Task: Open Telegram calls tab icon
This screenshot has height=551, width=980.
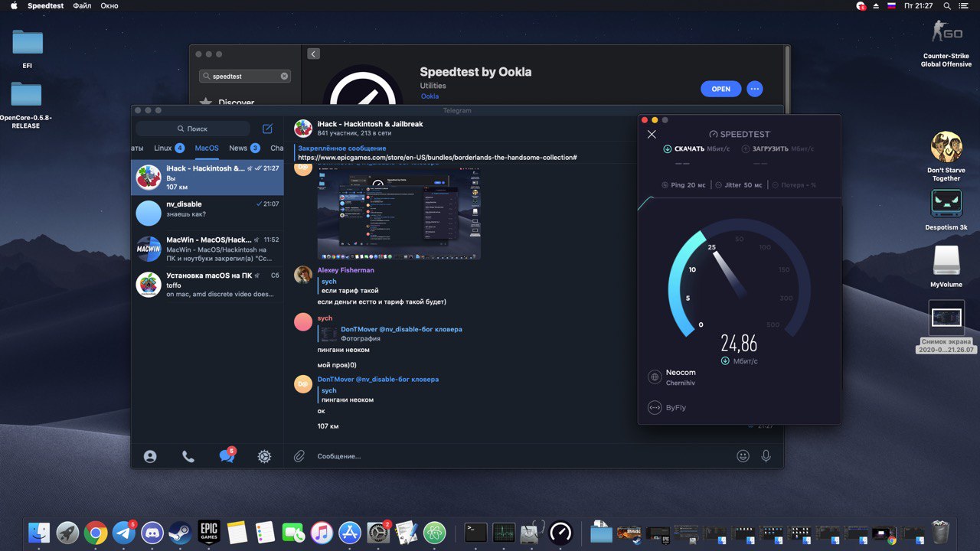Action: click(188, 456)
